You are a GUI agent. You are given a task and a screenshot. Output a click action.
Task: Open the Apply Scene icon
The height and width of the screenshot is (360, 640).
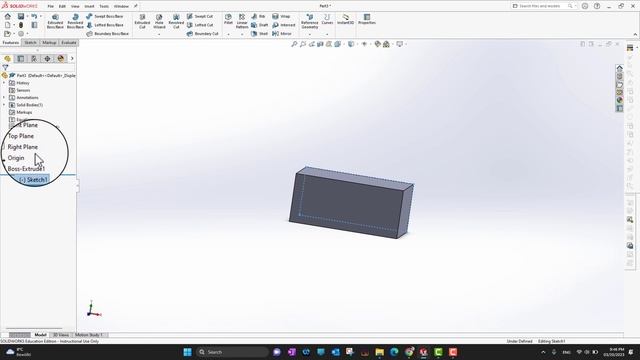pos(387,44)
